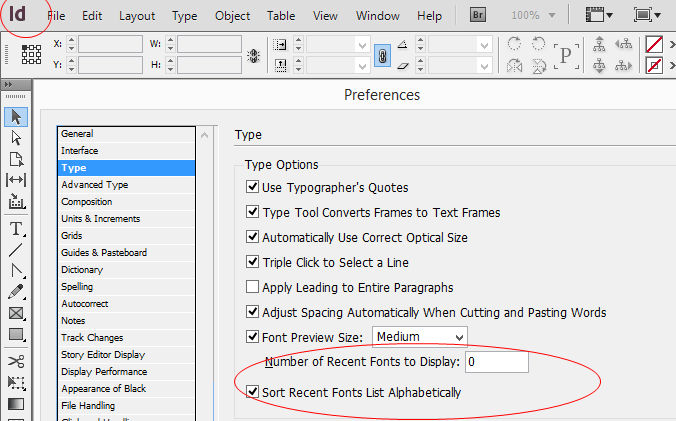Select the Gradient Swatch tool
The height and width of the screenshot is (421, 676).
pos(16,404)
